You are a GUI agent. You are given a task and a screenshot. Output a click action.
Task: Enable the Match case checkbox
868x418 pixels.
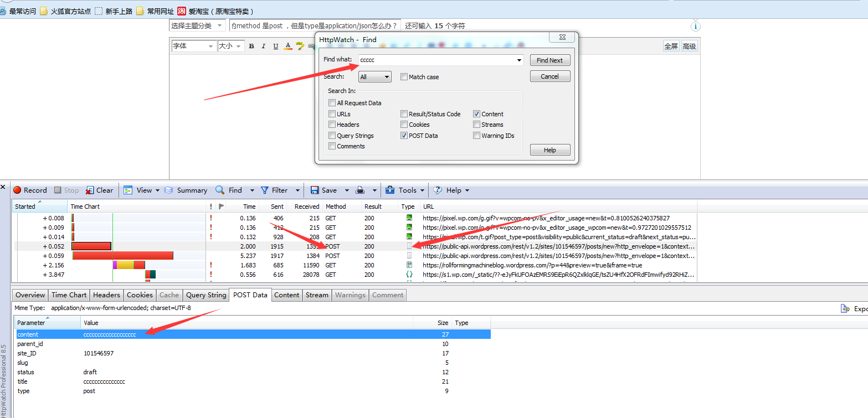point(404,77)
